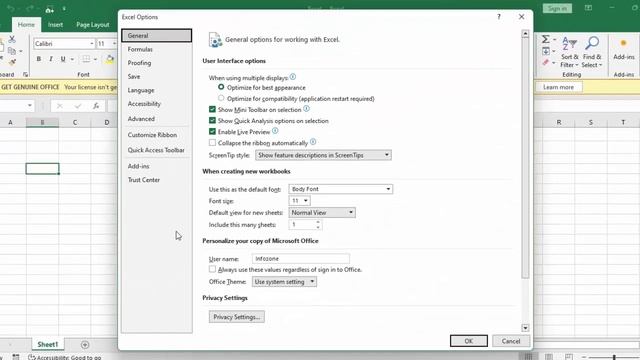
Task: Uncheck Enable Live Preview
Action: 212,131
